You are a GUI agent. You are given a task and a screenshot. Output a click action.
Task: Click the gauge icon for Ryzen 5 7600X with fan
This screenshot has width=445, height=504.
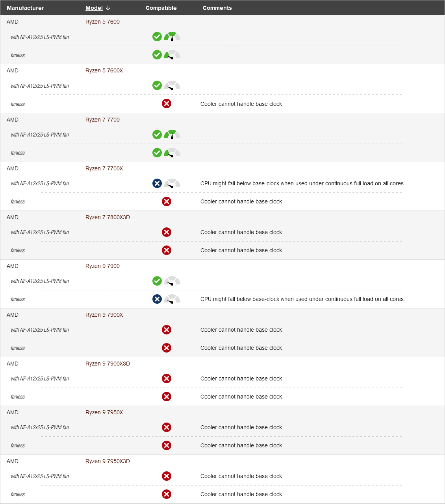(x=172, y=85)
